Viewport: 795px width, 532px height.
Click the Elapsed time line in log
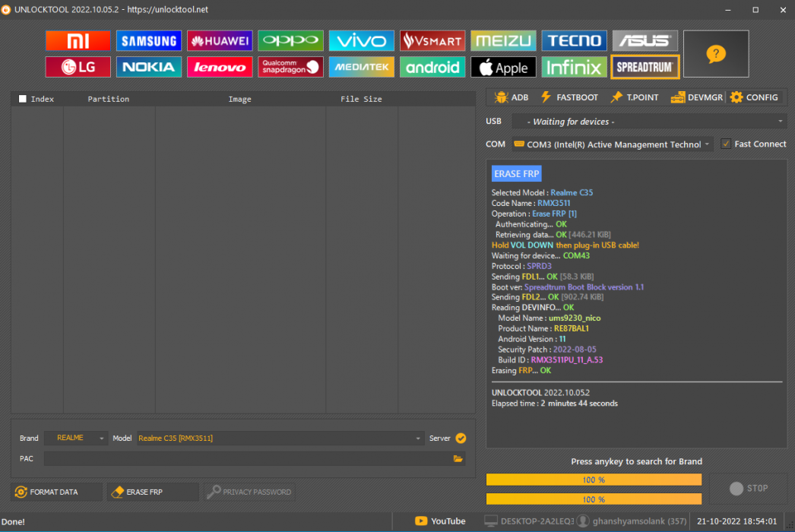555,404
